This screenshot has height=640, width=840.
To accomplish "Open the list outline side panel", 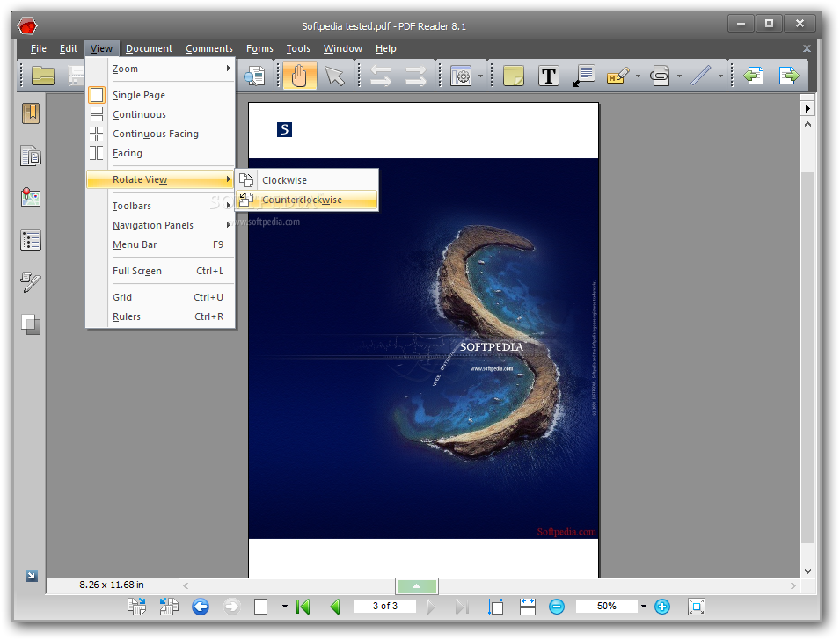I will 31,240.
